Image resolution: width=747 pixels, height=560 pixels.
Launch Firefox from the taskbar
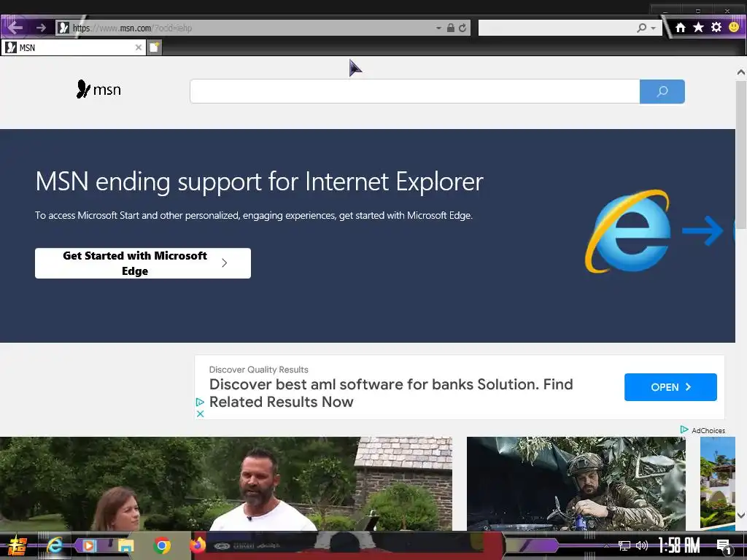pyautogui.click(x=198, y=545)
